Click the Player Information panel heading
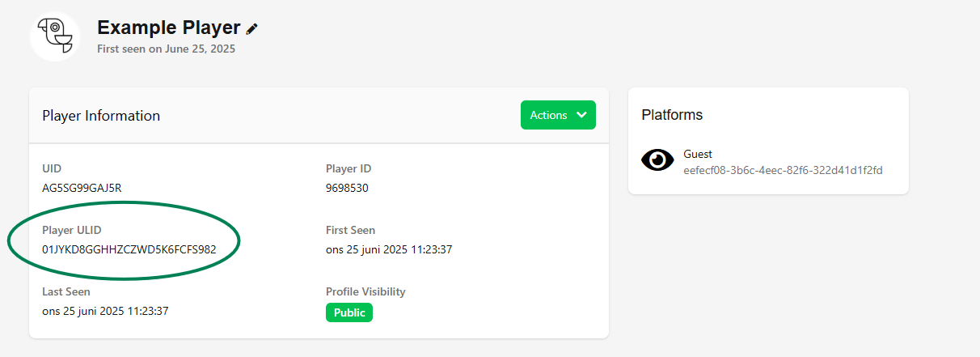Screen dimensions: 980x357 point(101,116)
